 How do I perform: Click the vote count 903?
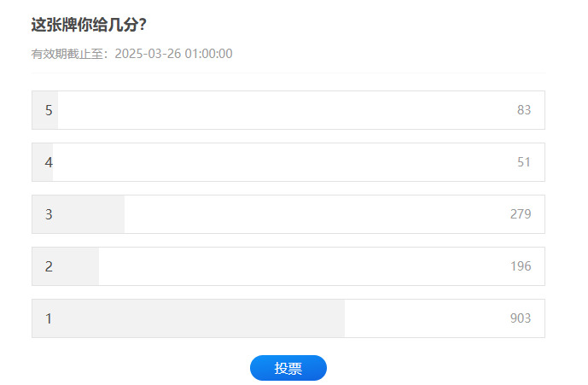521,318
